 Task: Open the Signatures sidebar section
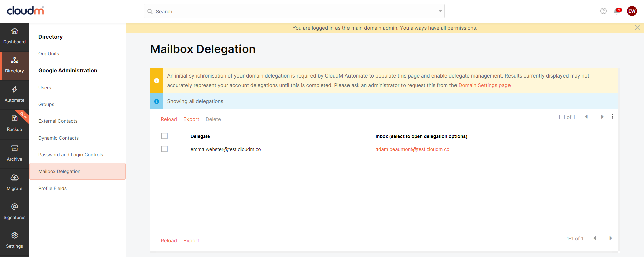click(14, 212)
